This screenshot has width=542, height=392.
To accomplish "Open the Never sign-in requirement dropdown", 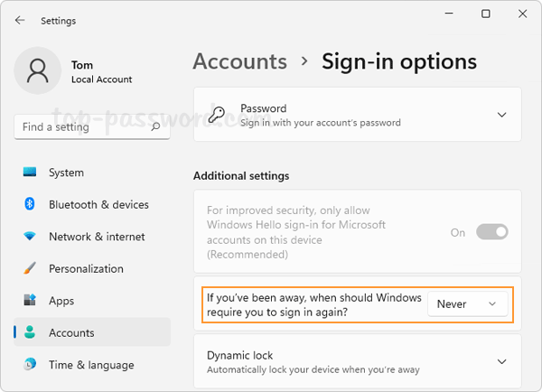I will 467,304.
